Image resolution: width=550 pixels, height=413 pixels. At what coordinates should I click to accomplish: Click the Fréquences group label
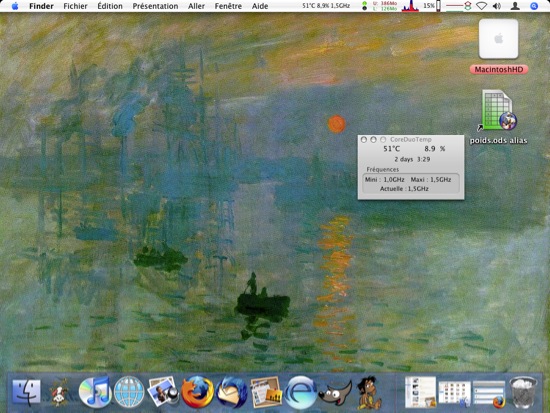[382, 169]
